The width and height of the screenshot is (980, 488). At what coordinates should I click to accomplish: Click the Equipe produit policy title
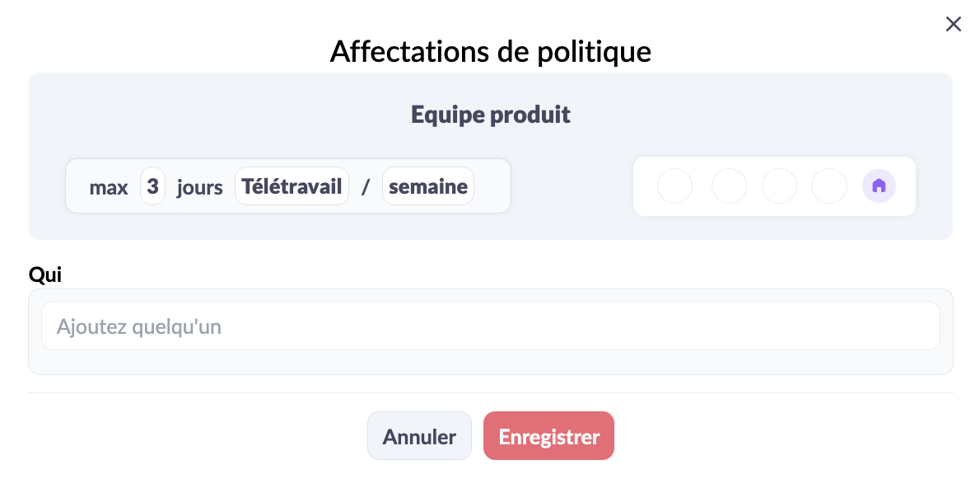coord(490,115)
